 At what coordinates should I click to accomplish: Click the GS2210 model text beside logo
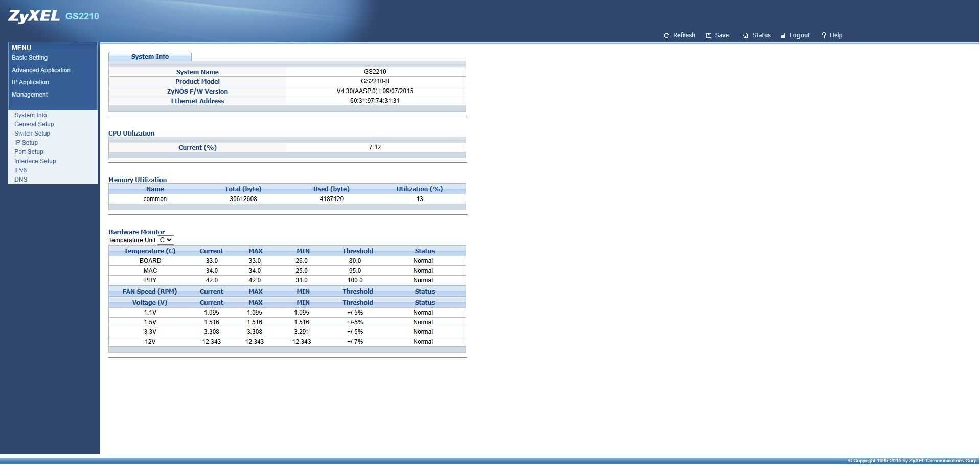click(82, 16)
